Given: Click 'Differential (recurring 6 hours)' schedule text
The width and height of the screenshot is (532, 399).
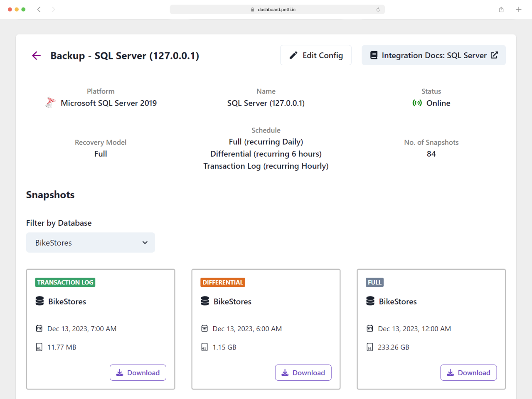Looking at the screenshot, I should coord(266,154).
